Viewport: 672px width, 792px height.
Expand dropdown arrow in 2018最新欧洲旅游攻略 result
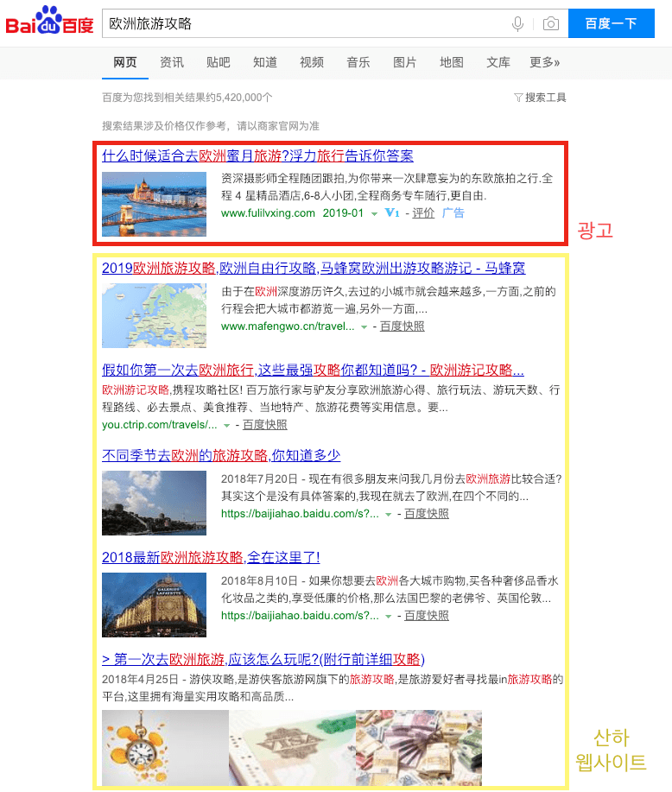(x=388, y=616)
